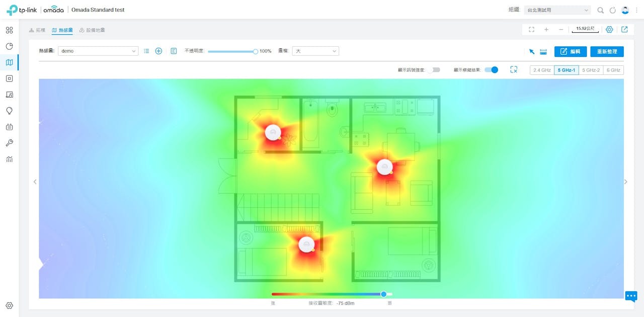Open the Logs icon in the left sidebar
Image resolution: width=644 pixels, height=317 pixels.
(9, 127)
